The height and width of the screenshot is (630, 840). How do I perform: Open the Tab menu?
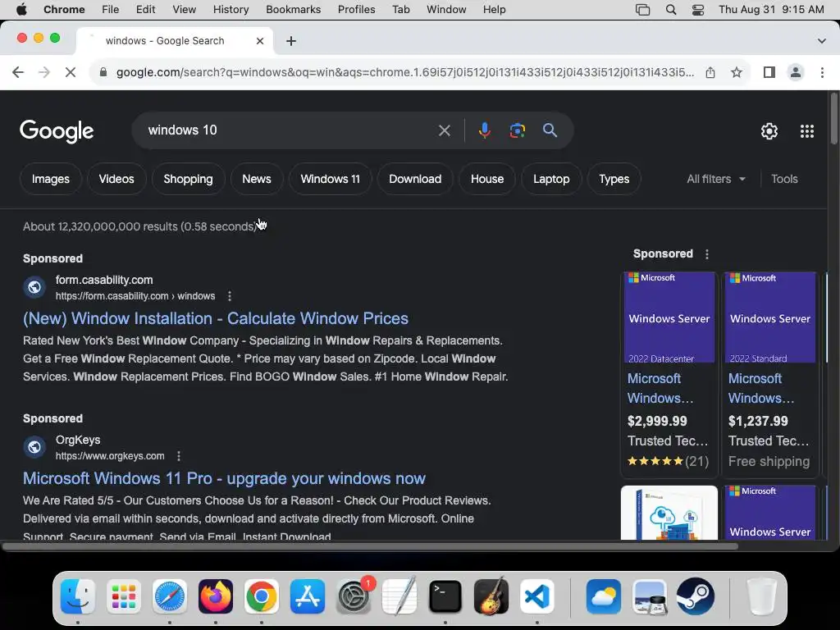400,10
